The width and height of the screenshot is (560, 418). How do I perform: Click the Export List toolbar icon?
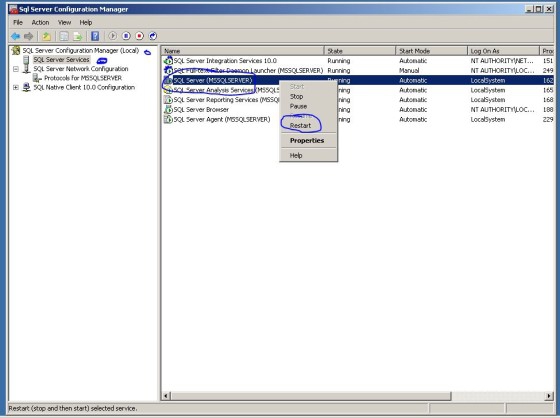[x=78, y=36]
